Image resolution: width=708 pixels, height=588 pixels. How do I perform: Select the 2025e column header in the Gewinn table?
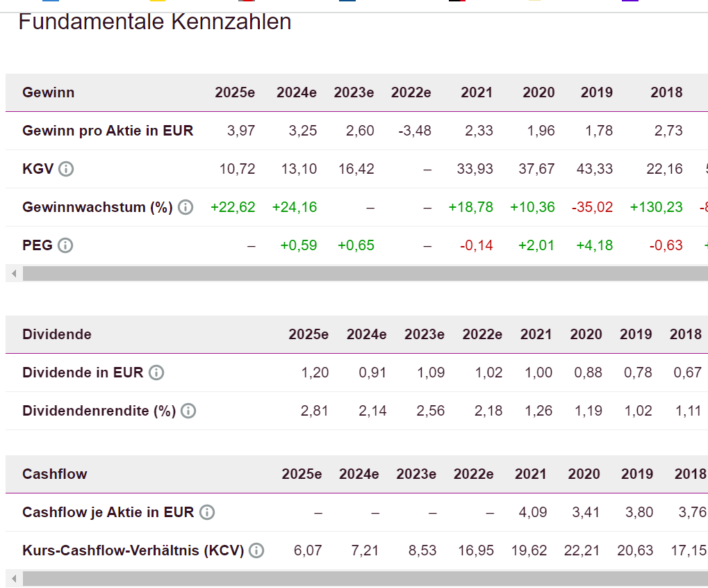tap(235, 92)
